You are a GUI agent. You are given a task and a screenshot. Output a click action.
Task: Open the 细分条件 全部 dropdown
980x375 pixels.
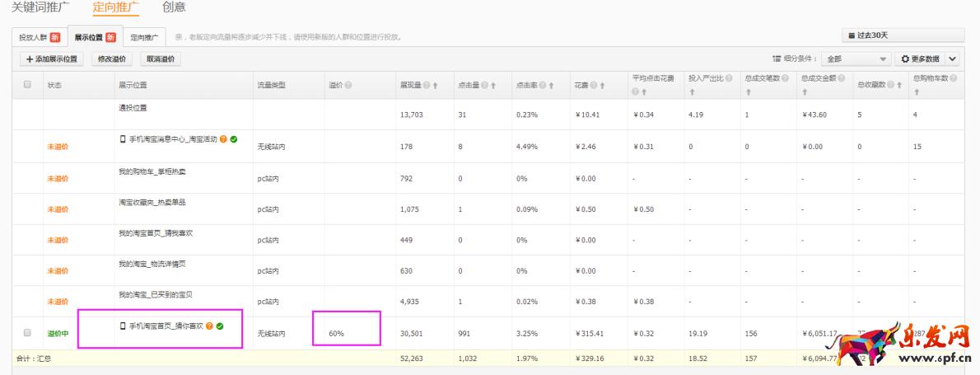[856, 59]
